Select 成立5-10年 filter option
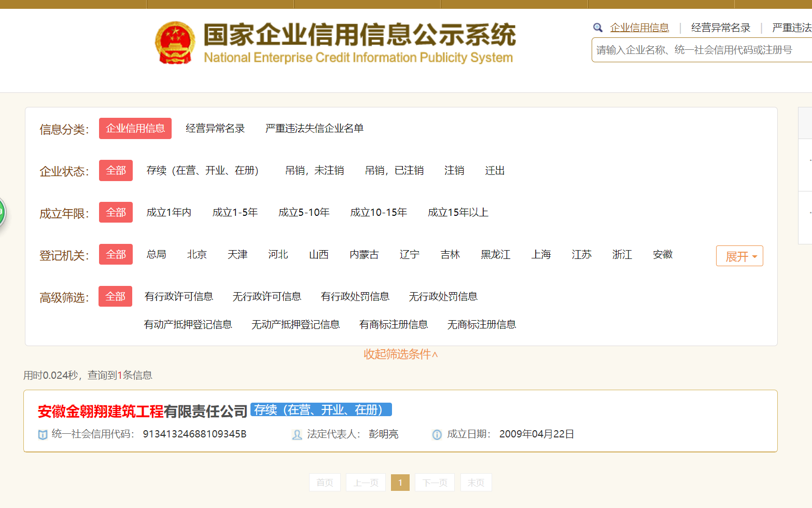The width and height of the screenshot is (812, 508). (304, 213)
